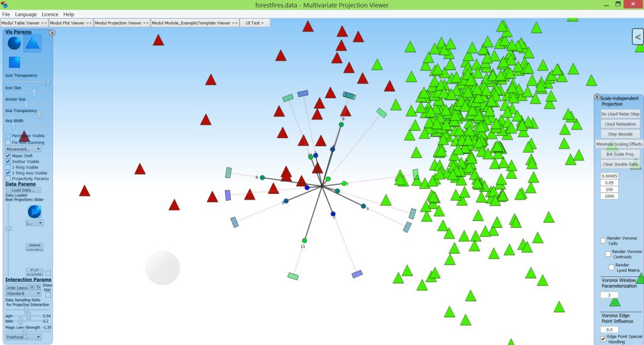
Task: Disable the Anchor Visible checkbox
Action: (x=8, y=161)
